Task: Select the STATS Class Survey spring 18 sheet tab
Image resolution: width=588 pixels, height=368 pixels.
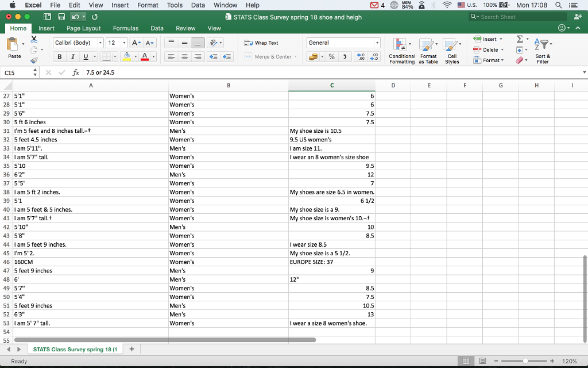Action: 75,349
